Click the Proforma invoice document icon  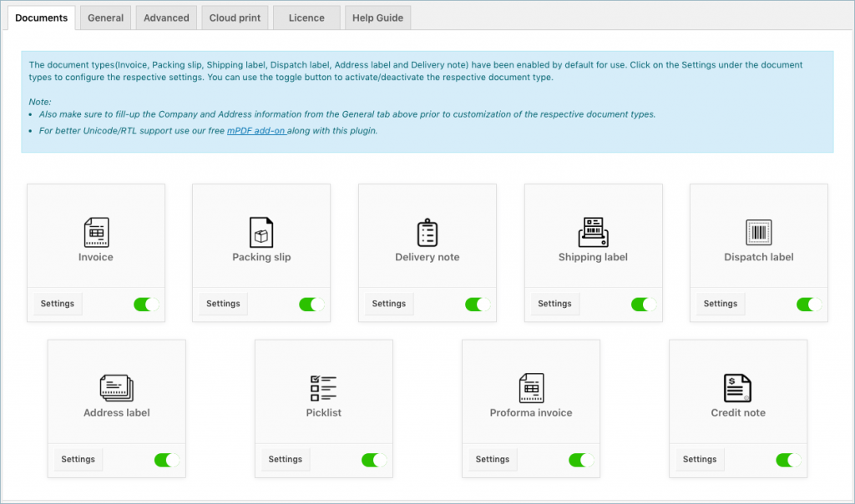coord(531,388)
